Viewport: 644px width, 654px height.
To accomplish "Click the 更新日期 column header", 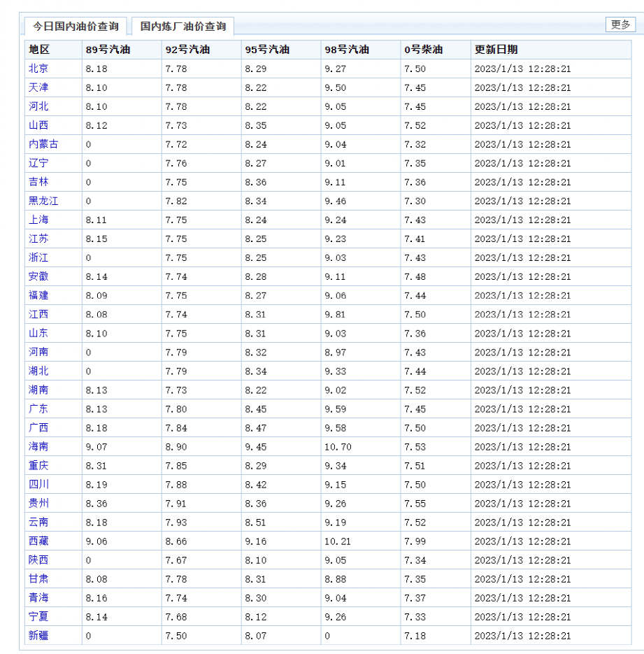I will coord(496,50).
